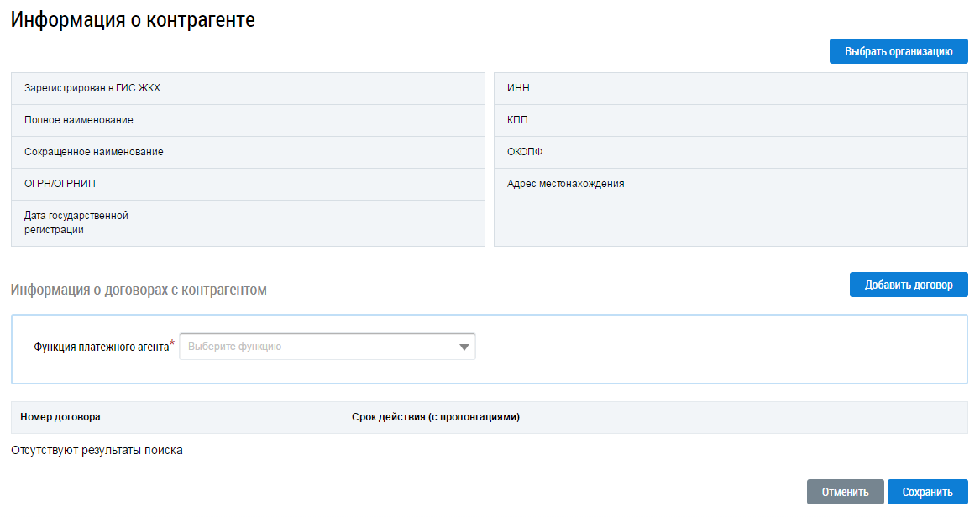This screenshot has height=517, width=980.
Task: Click the Информация о договорах с контрагентом heading
Action: tap(139, 290)
